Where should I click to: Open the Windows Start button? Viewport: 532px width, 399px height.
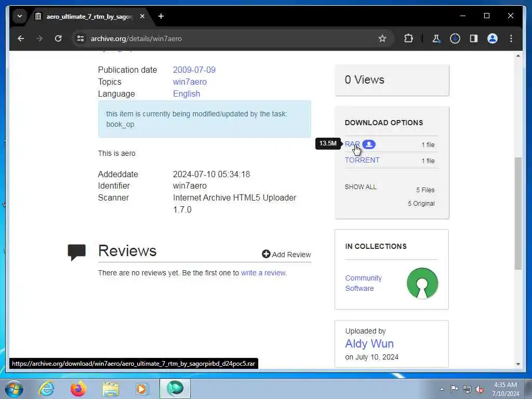14,389
